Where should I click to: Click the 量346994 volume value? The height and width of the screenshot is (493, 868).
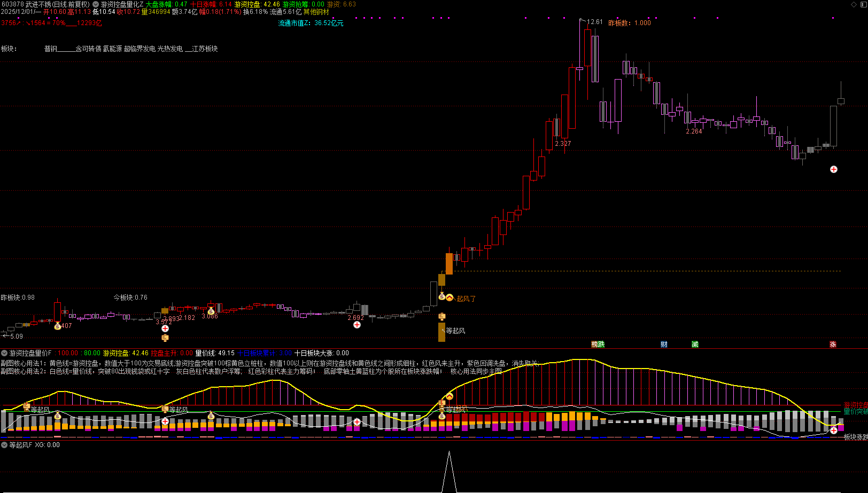pos(156,12)
